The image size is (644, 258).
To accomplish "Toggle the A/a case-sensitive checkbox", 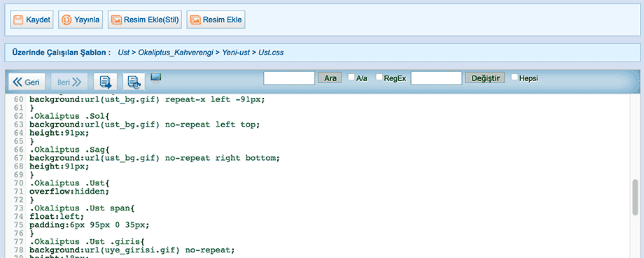I will (351, 77).
